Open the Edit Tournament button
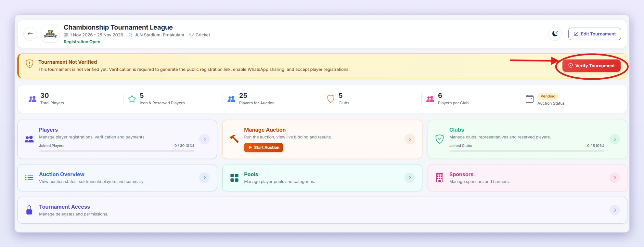The width and height of the screenshot is (644, 247). point(595,34)
